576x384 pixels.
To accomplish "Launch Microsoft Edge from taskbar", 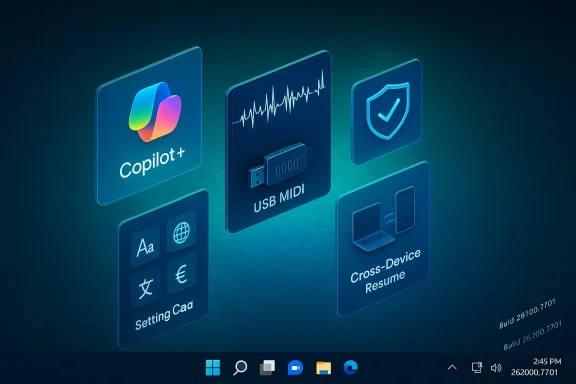I will (351, 367).
